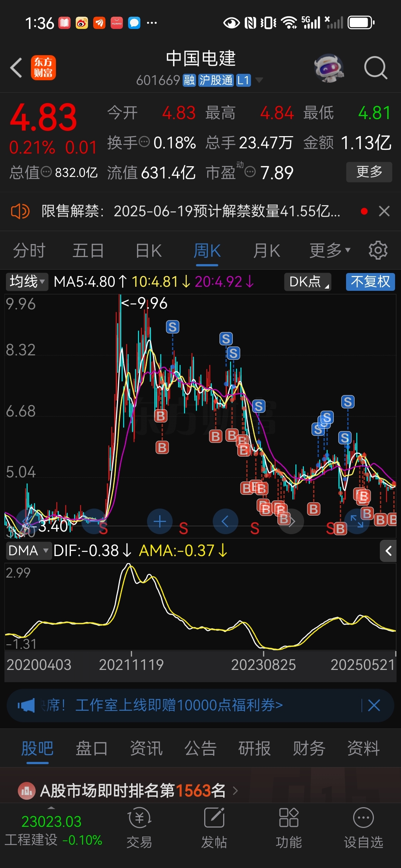401x868 pixels.
Task: Toggle 不复权 adjustment mode
Action: (371, 282)
